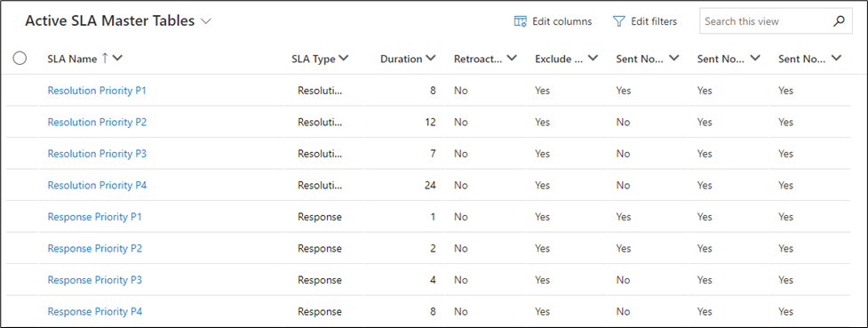Open the Response Priority P4 record
This screenshot has width=868, height=328.
coord(95,311)
